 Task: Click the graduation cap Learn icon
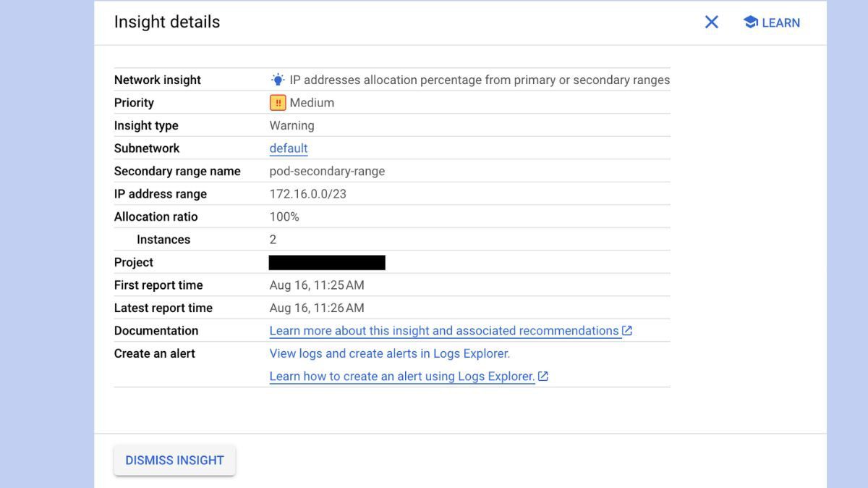pos(750,22)
